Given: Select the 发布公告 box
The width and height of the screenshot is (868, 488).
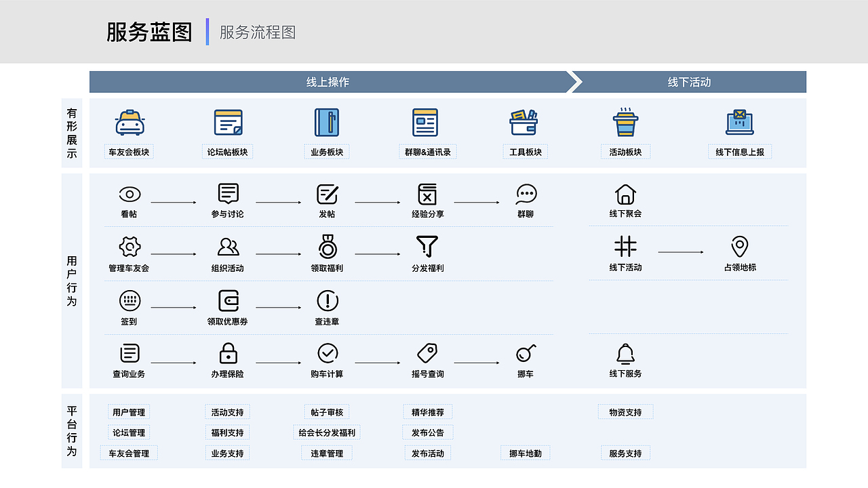Looking at the screenshot, I should 428,432.
